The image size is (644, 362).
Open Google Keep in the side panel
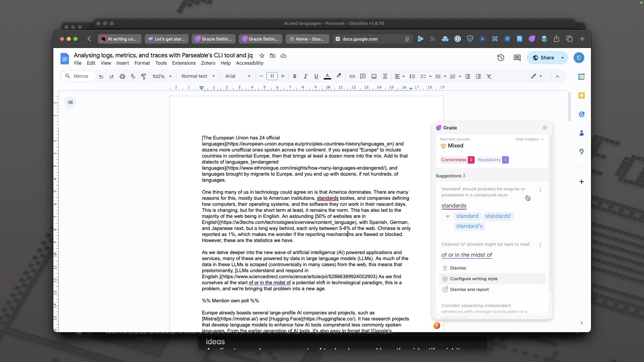click(581, 96)
